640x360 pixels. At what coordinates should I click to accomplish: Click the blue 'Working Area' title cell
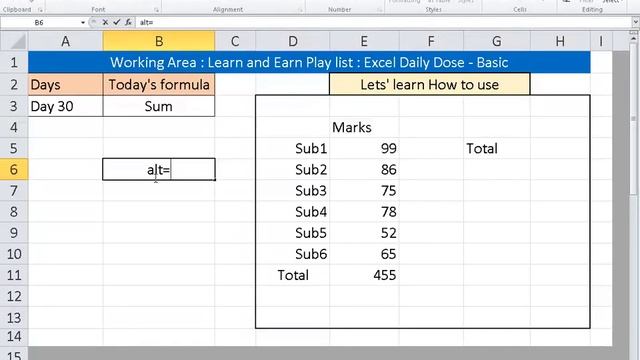click(309, 62)
